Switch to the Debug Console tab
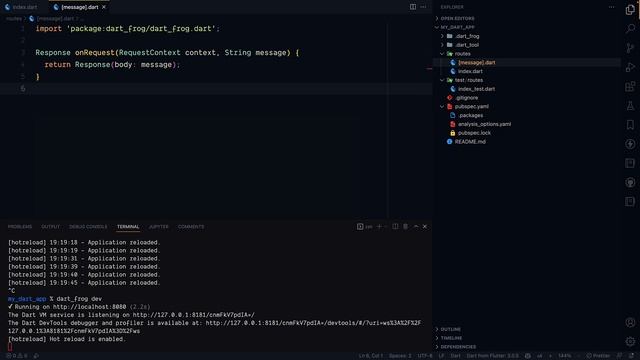The width and height of the screenshot is (640, 360). [x=88, y=227]
